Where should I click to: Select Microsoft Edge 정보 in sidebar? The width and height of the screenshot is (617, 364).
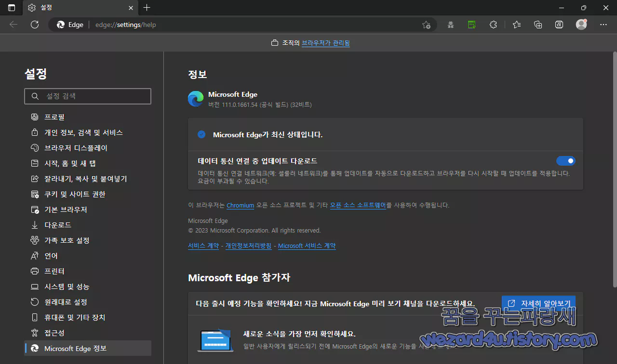coord(88,348)
